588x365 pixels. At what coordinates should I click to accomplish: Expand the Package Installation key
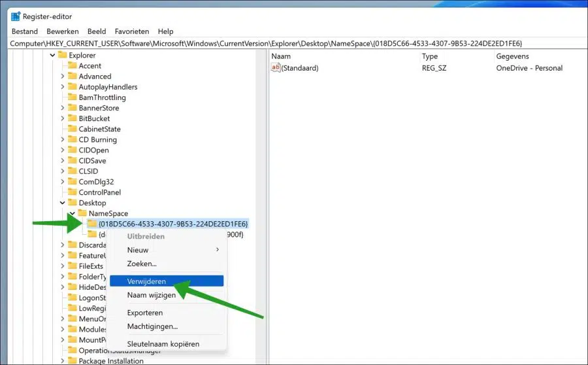pyautogui.click(x=62, y=360)
